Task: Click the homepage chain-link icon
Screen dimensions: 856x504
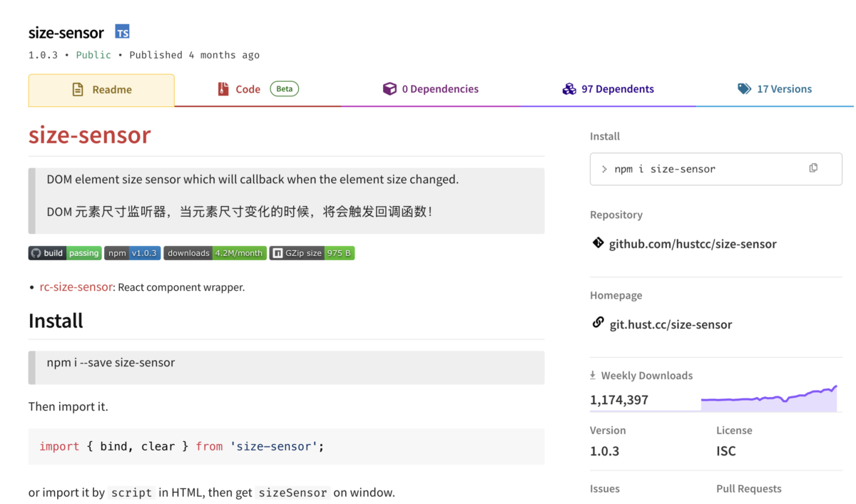Action: tap(598, 323)
